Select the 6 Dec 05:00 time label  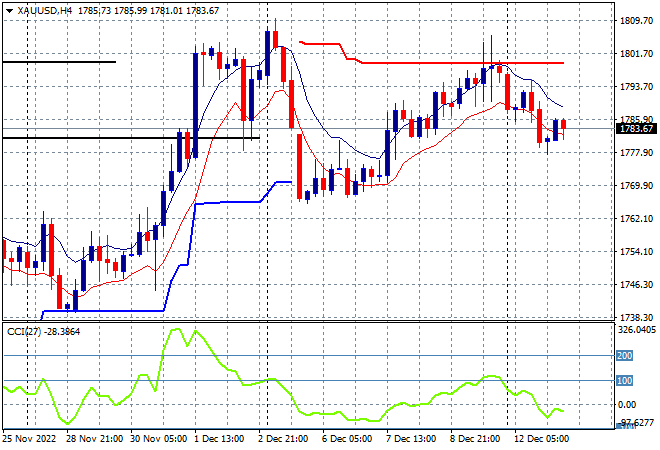tap(347, 439)
